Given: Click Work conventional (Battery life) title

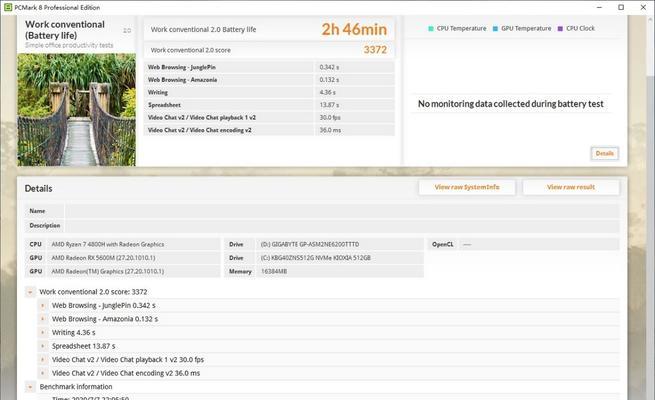Looking at the screenshot, I should pyautogui.click(x=65, y=30).
